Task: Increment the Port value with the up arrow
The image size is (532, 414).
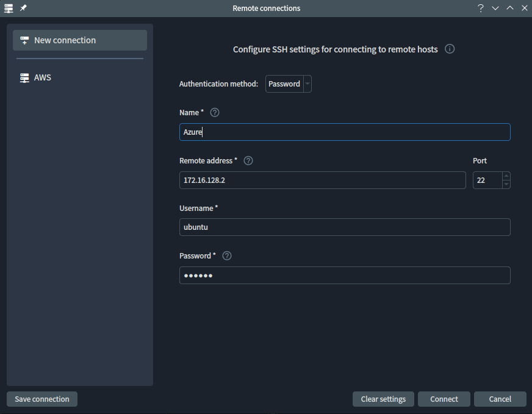Action: click(506, 176)
